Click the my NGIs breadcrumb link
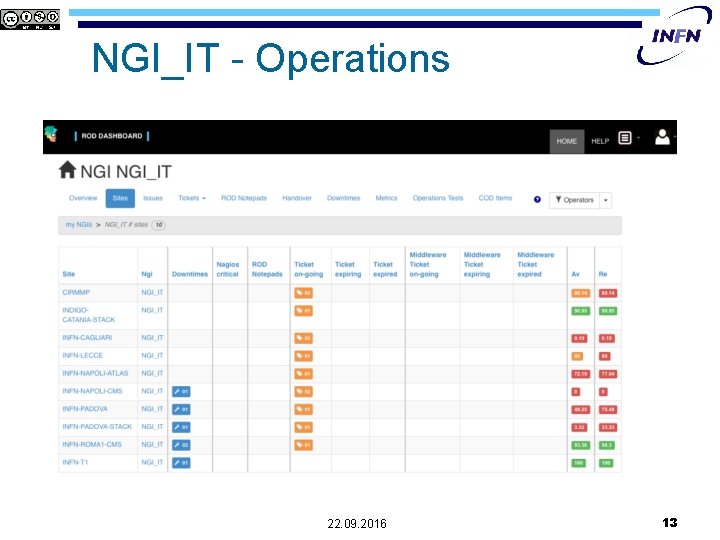Screen dimensions: 720x540 pyautogui.click(x=79, y=225)
